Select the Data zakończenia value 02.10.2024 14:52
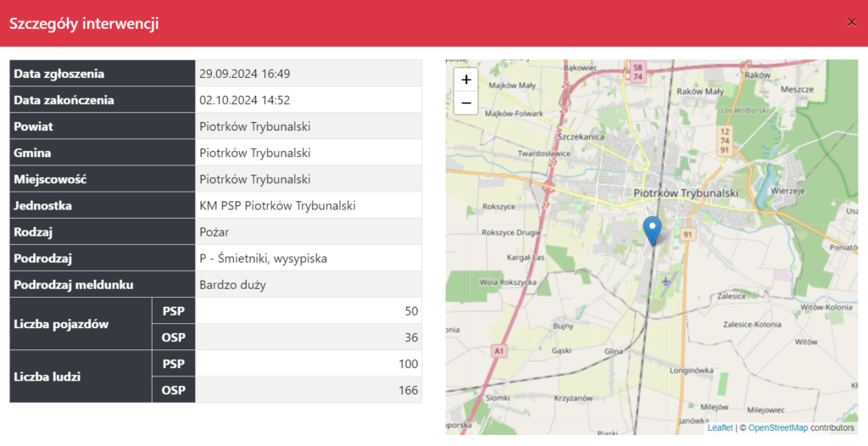Viewport: 868px width, 446px height. click(x=245, y=100)
